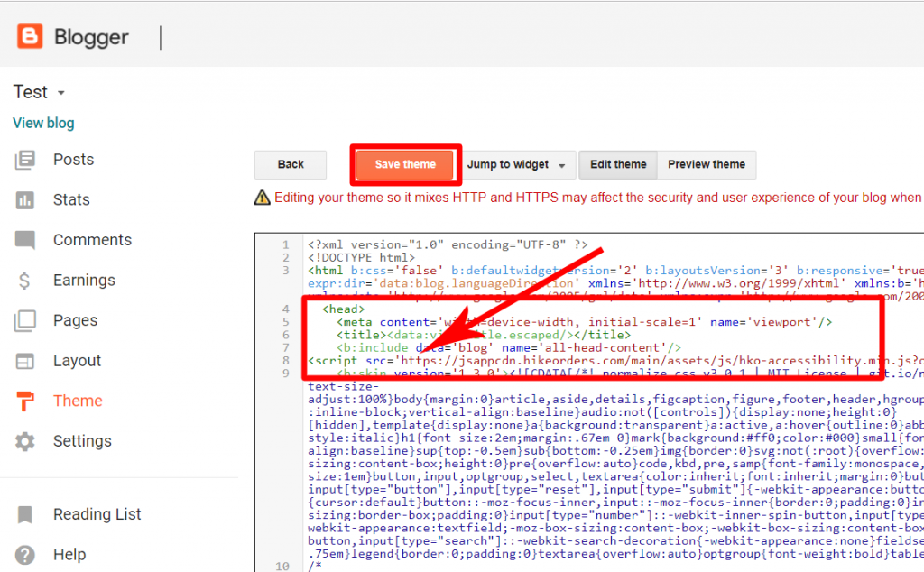924x572 pixels.
Task: Open the Comments section
Action: [x=93, y=240]
